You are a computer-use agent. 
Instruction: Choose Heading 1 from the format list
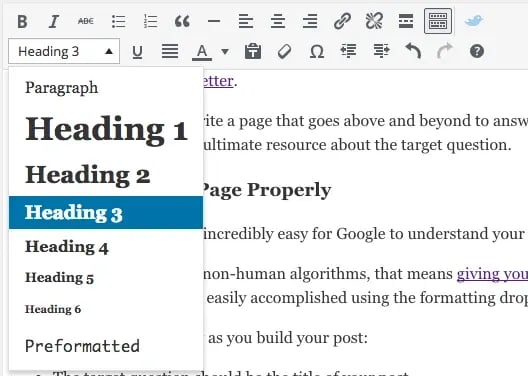click(106, 130)
